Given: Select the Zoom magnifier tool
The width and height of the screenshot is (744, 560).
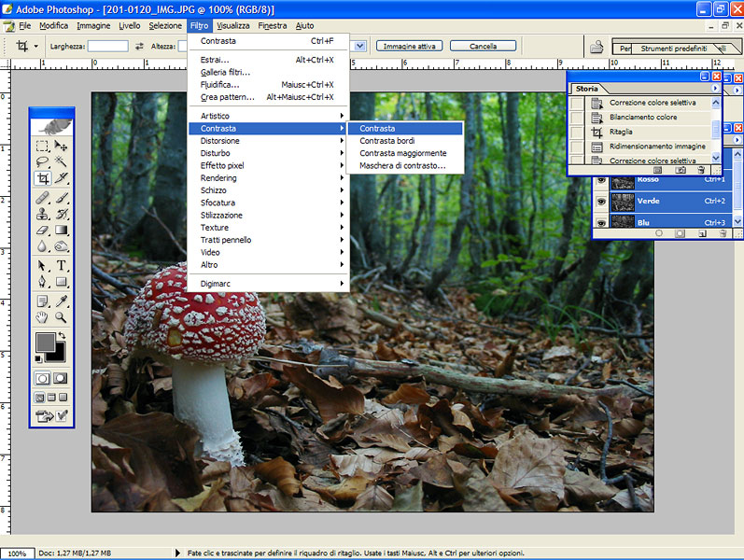Looking at the screenshot, I should (x=62, y=317).
